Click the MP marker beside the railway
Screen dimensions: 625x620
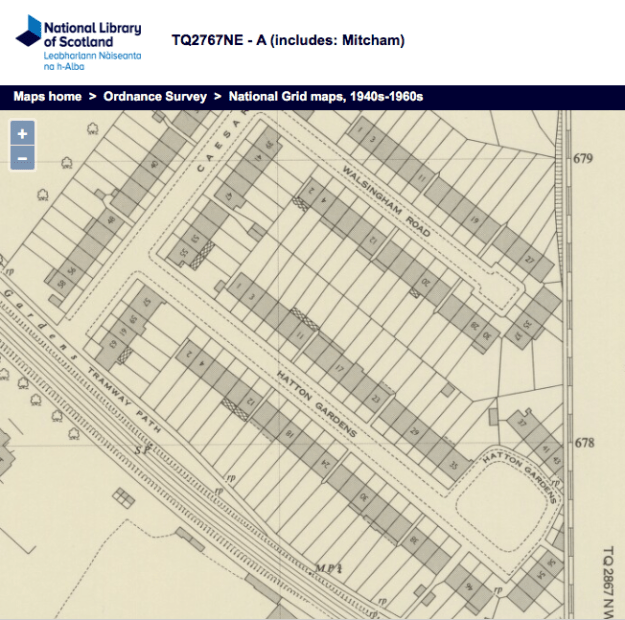329,567
